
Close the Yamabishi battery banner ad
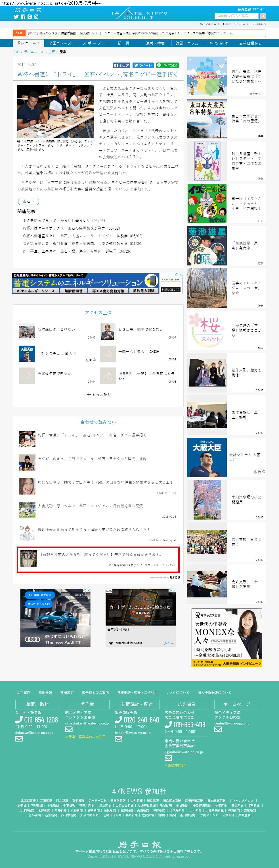point(181,275)
